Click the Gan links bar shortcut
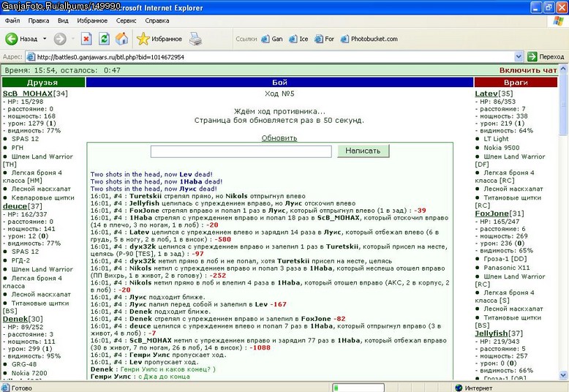The image size is (569, 392). pos(272,39)
